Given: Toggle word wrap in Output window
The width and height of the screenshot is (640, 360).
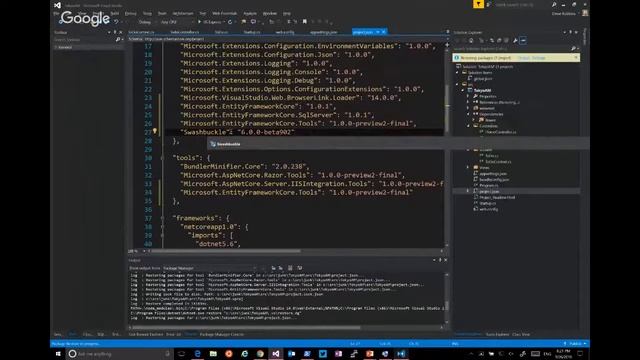Looking at the screenshot, I should coord(300,268).
